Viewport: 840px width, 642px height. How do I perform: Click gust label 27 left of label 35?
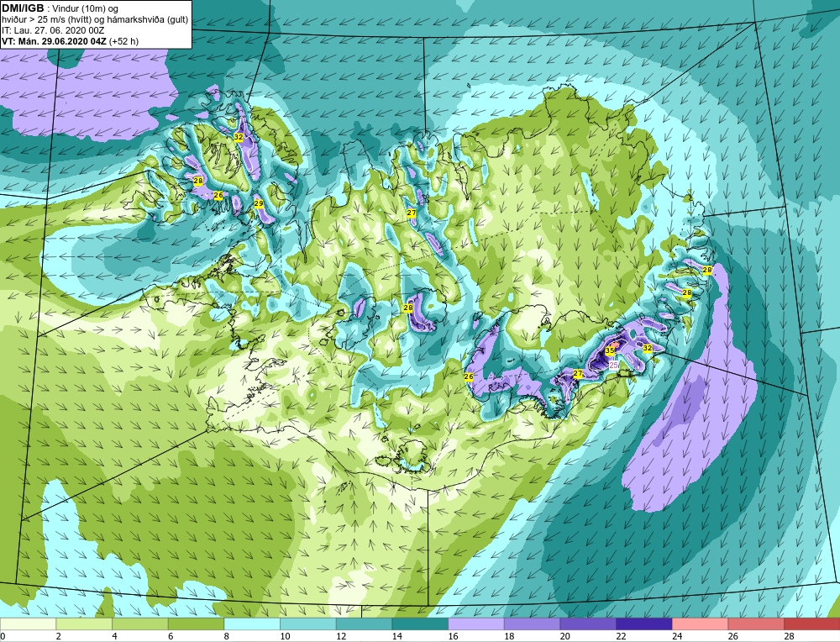pos(578,373)
